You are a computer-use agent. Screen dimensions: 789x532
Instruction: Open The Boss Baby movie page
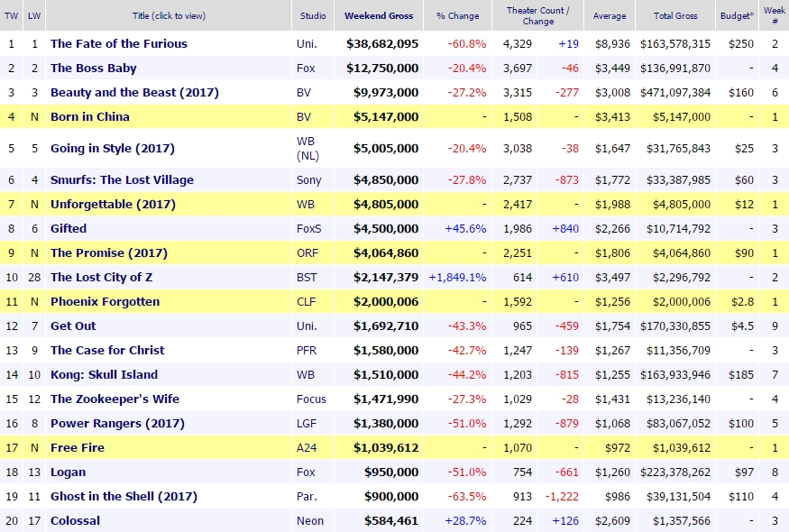(94, 68)
